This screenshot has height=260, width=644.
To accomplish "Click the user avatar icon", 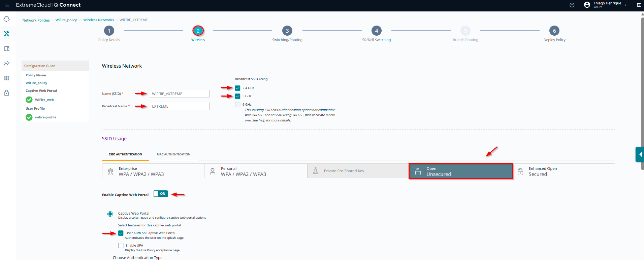I will 587,5.
